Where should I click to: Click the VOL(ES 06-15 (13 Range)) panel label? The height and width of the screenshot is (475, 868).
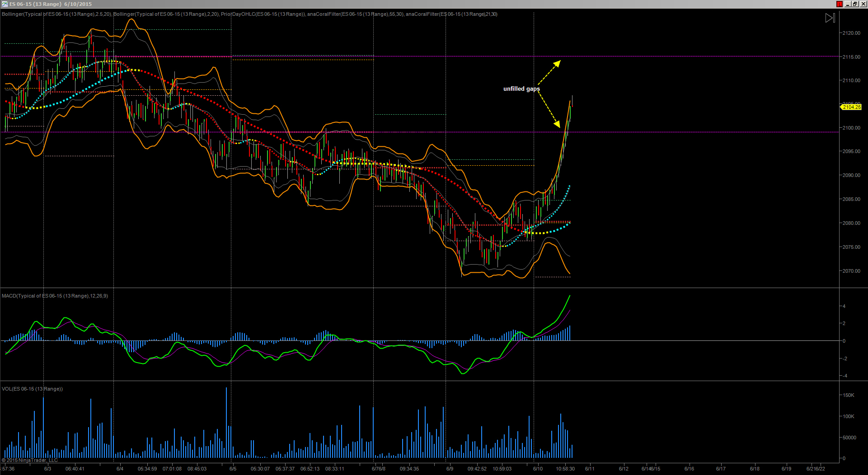click(x=32, y=389)
